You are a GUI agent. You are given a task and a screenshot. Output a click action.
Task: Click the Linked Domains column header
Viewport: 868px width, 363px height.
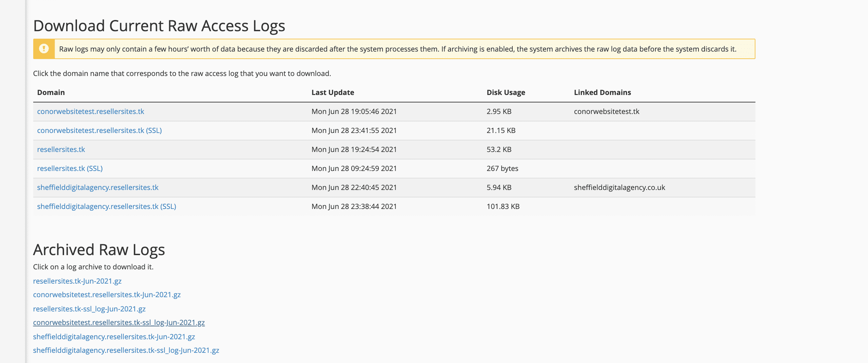[x=603, y=93]
